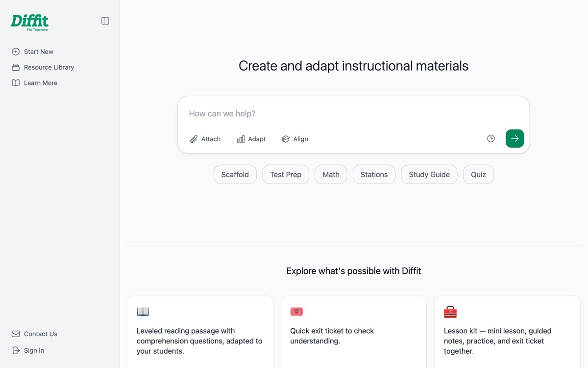Submit with the green arrow button
This screenshot has height=368, width=588.
coord(514,138)
